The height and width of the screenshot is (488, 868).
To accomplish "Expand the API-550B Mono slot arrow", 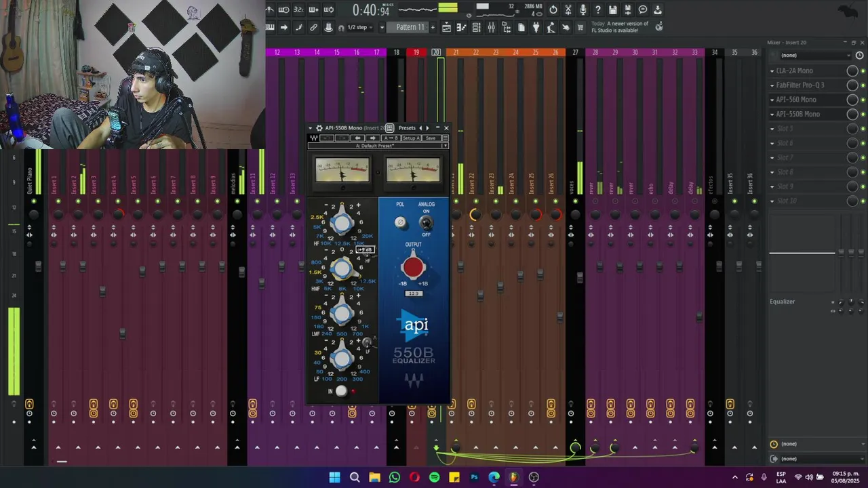I will [772, 114].
